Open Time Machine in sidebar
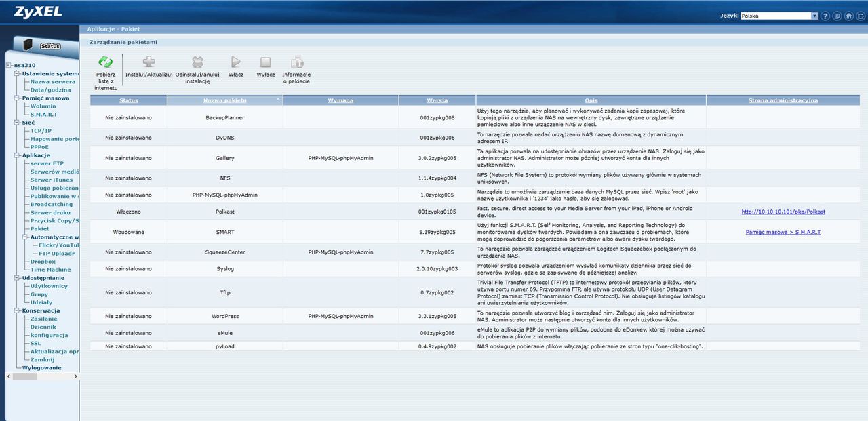This screenshot has width=868, height=421. tap(50, 270)
